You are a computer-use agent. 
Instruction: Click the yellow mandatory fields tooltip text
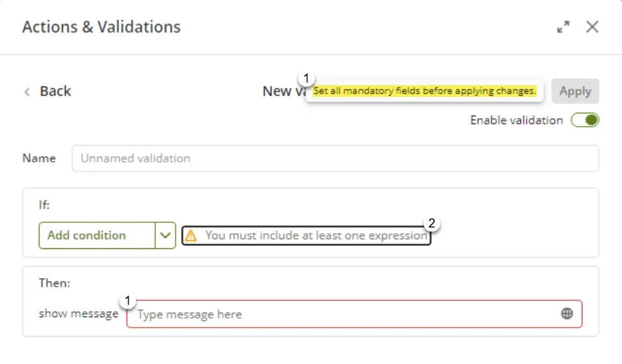point(424,91)
